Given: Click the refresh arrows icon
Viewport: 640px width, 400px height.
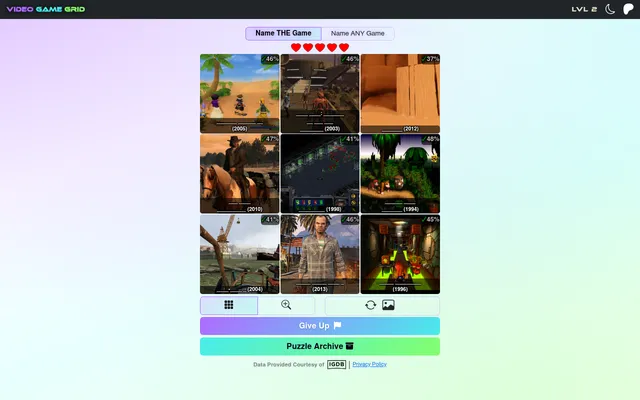Looking at the screenshot, I should pyautogui.click(x=371, y=305).
